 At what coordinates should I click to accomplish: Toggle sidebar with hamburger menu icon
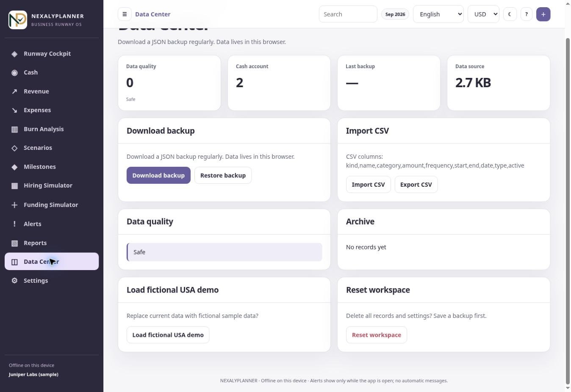125,14
